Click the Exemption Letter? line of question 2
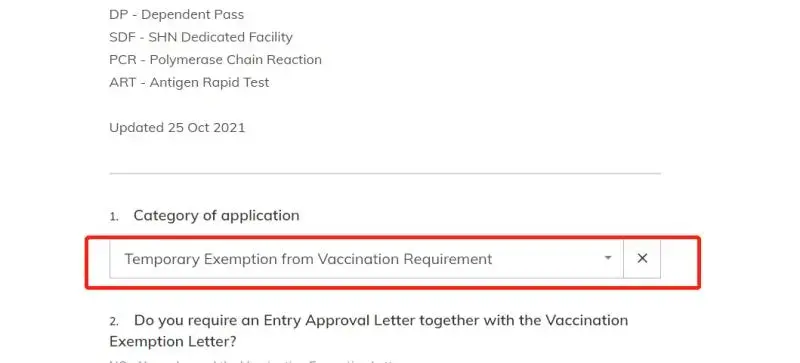 (173, 341)
